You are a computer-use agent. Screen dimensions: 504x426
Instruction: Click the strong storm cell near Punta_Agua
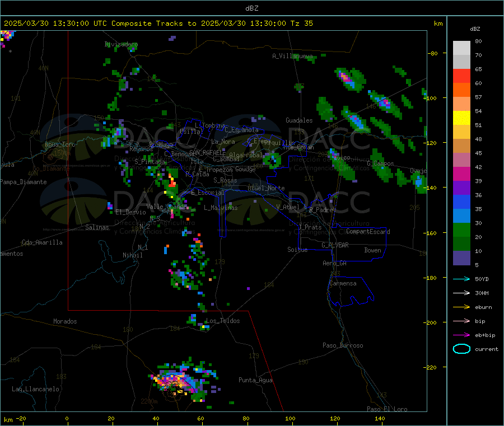(x=180, y=382)
